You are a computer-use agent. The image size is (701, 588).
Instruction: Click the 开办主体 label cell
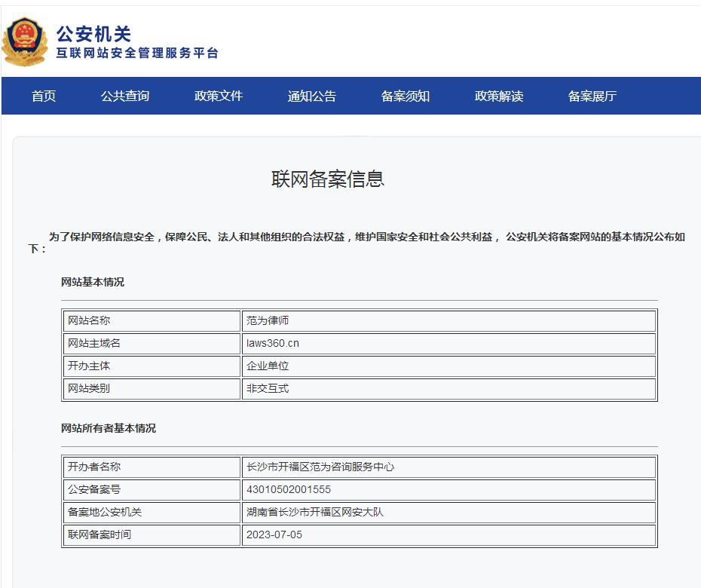(152, 366)
